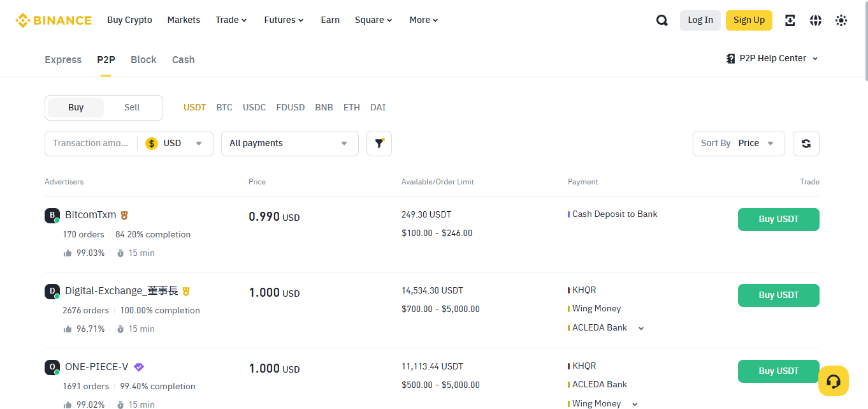Click Buy USDT for ONE-PIECE-V
Screen dimensions: 868x409
pos(779,371)
